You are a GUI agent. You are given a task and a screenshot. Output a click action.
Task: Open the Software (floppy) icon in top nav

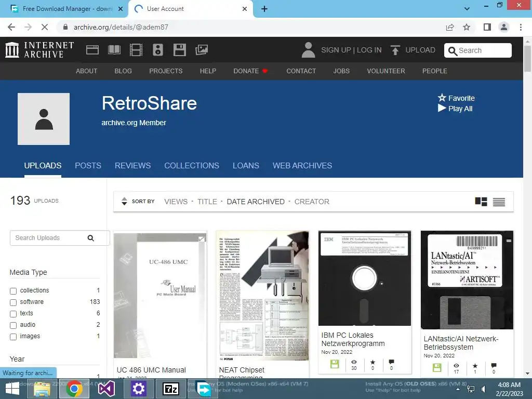[x=179, y=50]
